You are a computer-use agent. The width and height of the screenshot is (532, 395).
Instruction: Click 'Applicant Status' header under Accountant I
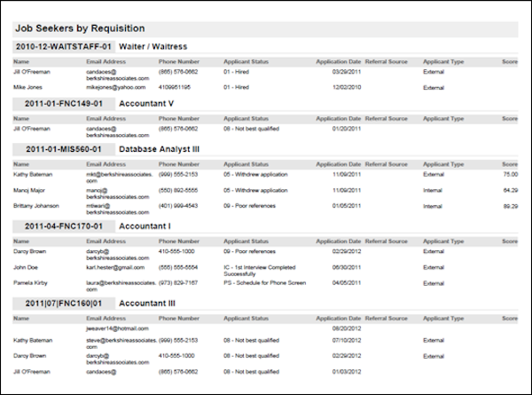246,241
